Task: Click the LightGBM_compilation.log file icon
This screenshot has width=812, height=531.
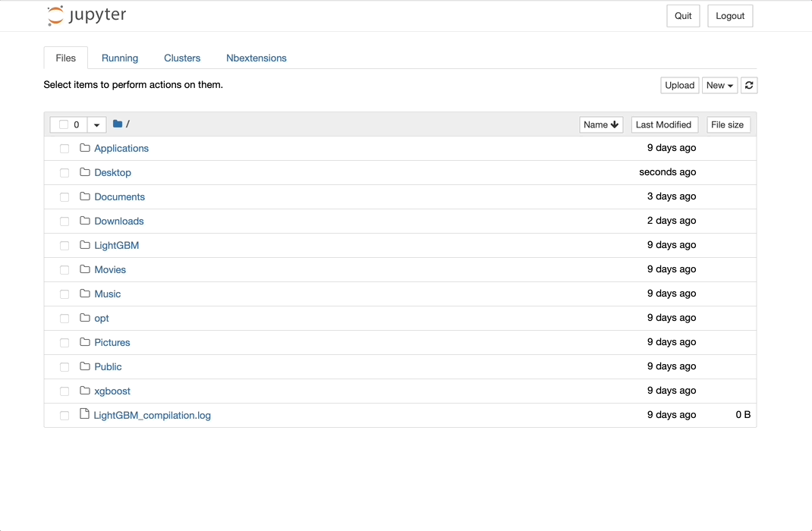Action: coord(84,415)
